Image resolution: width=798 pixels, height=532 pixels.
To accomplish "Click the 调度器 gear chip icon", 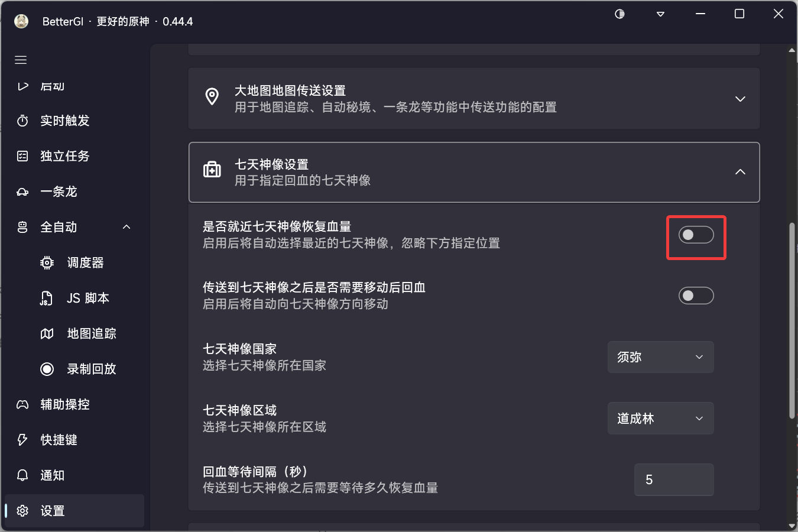I will [47, 262].
